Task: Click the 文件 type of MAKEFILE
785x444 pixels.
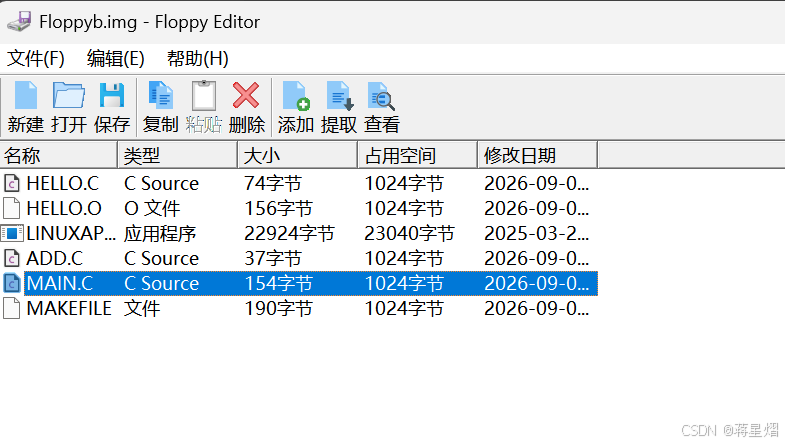Action: 142,309
